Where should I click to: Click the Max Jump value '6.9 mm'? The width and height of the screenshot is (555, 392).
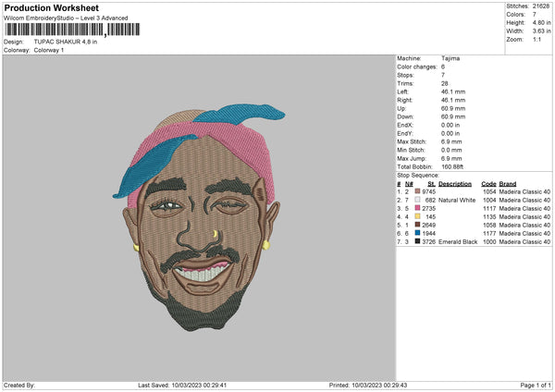[451, 158]
